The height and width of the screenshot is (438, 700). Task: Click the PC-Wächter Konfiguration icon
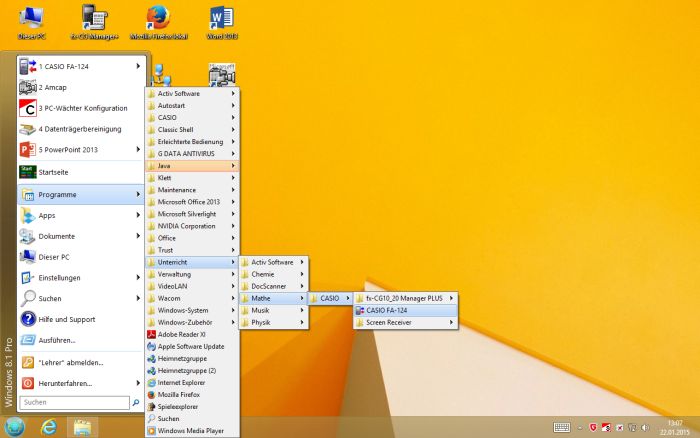tap(27, 108)
